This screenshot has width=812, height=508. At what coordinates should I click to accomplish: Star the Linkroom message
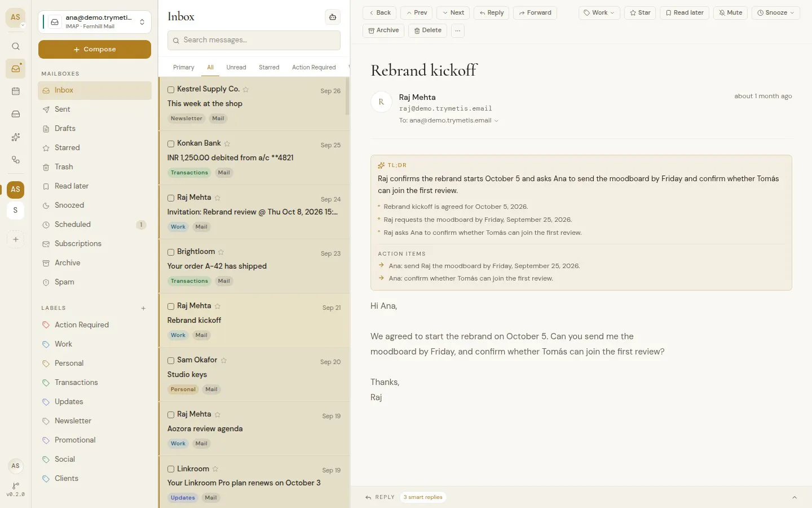pyautogui.click(x=215, y=469)
